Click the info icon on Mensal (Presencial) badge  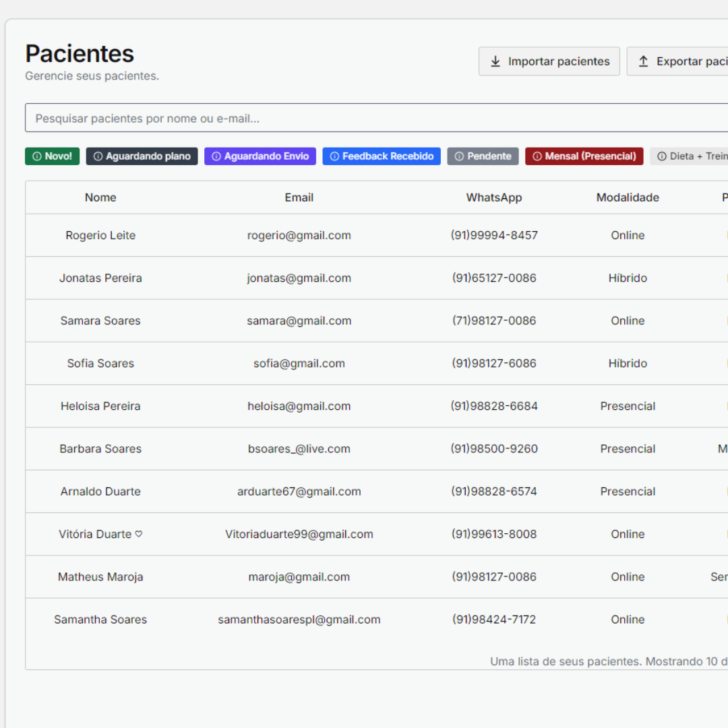pyautogui.click(x=537, y=156)
